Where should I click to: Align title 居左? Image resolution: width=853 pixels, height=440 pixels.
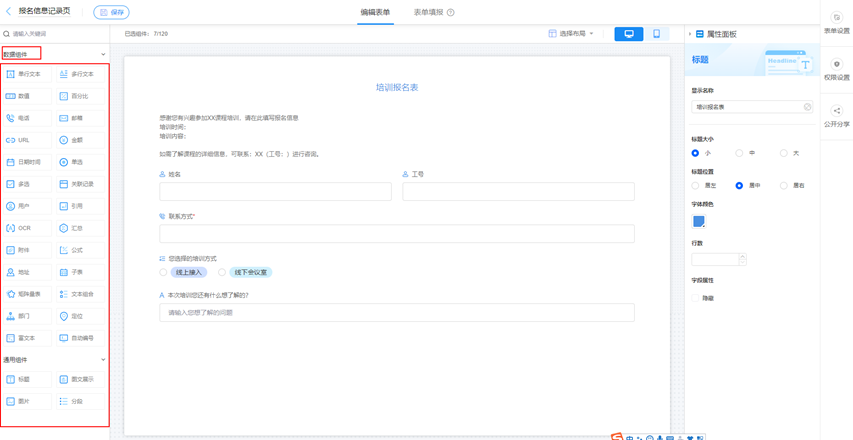click(695, 185)
